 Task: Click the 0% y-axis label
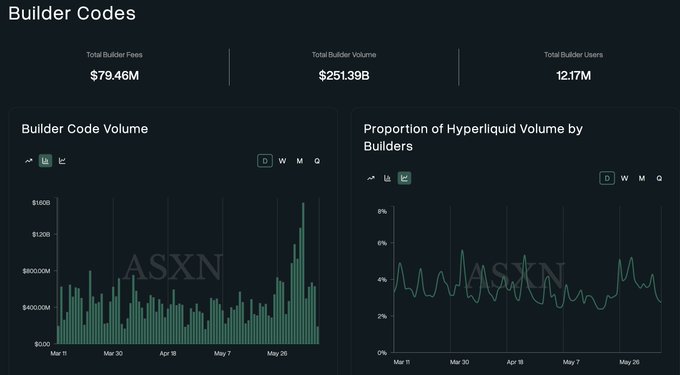point(382,352)
